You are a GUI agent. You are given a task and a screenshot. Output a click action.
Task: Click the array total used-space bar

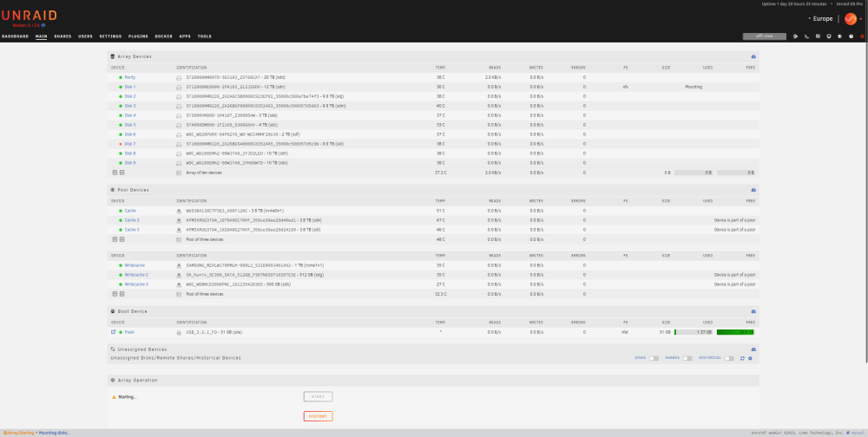(694, 173)
